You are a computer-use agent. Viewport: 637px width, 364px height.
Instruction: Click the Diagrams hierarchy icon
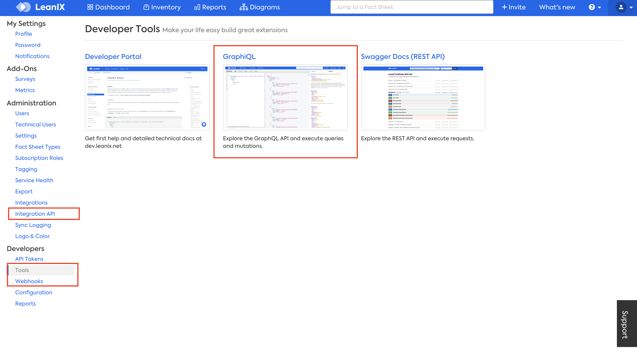pos(243,7)
